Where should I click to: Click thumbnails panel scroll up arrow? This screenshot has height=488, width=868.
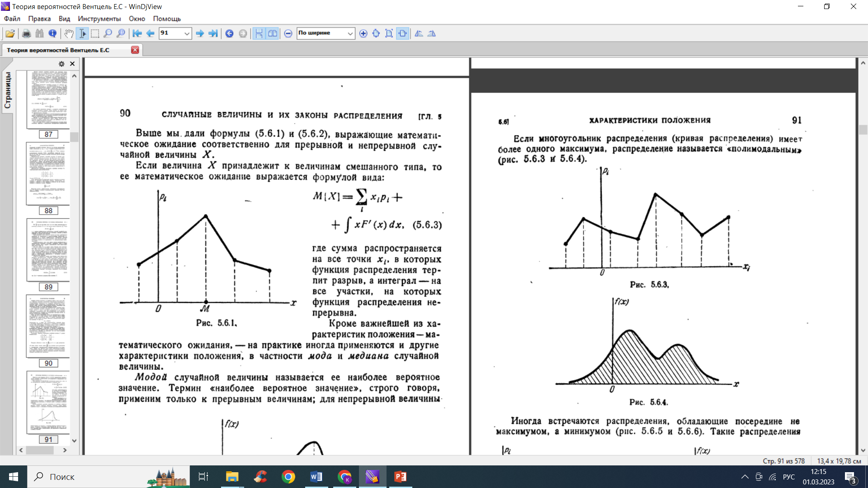[75, 76]
